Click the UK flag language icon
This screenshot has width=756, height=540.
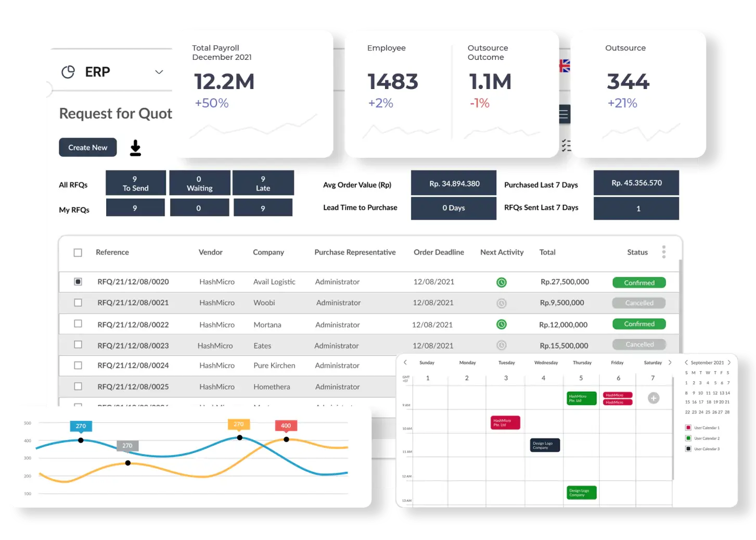[x=565, y=66]
